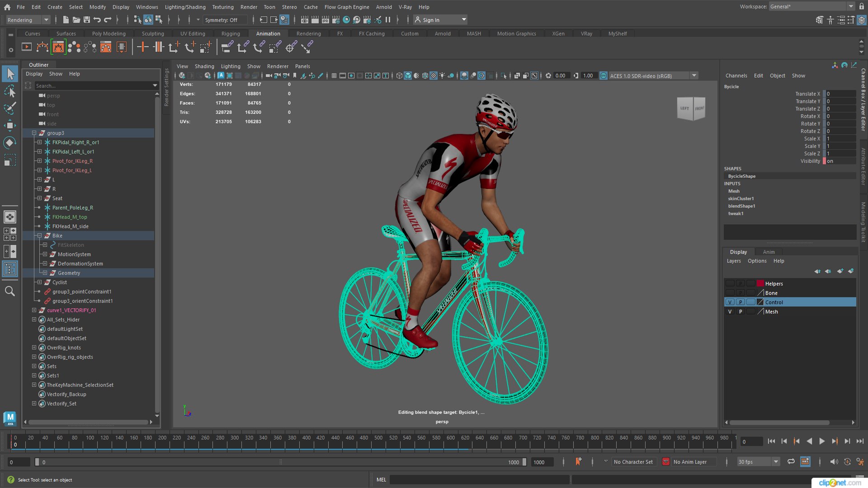Click the Undo arrow icon

(97, 20)
